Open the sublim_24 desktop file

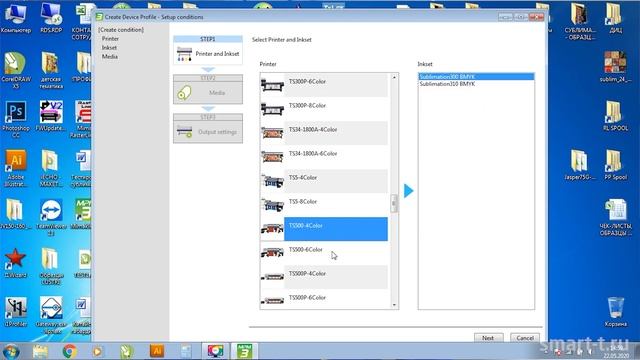pos(616,67)
